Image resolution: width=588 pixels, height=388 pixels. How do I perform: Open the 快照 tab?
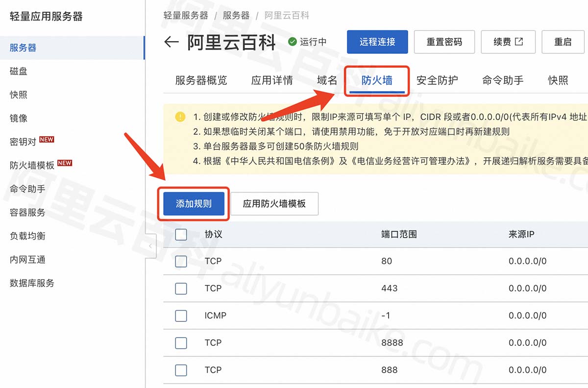(x=558, y=80)
